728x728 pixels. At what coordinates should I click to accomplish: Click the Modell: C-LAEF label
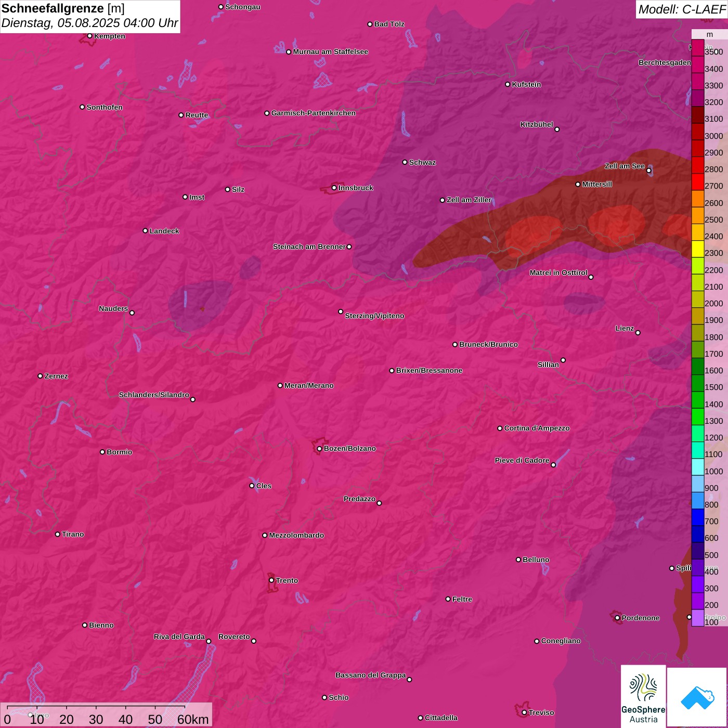click(x=682, y=9)
